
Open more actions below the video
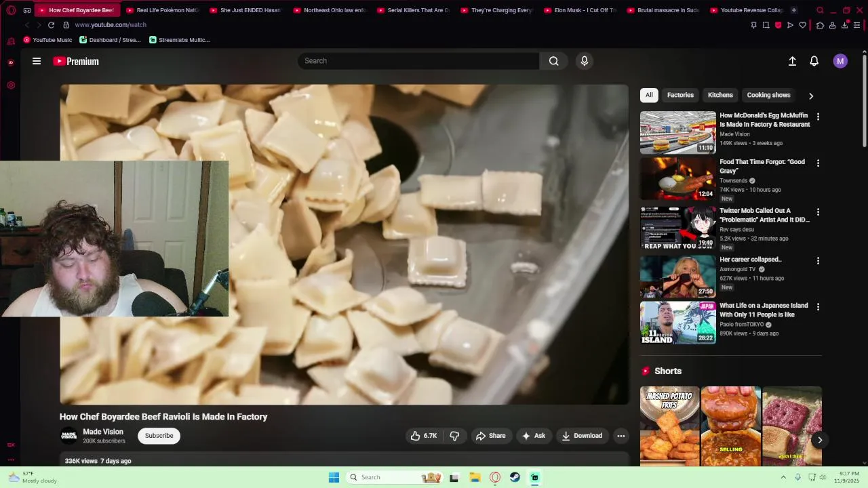click(x=620, y=436)
